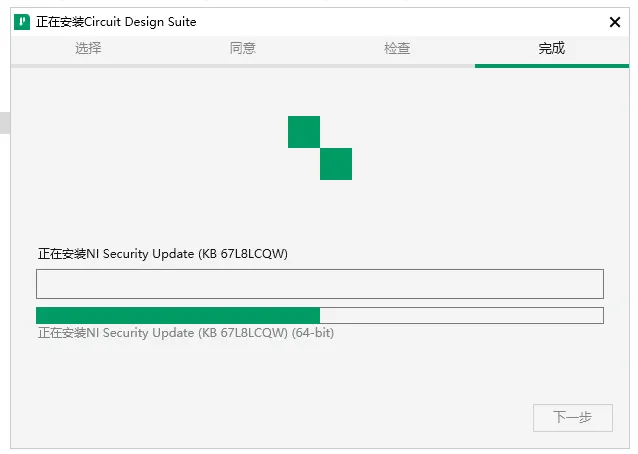Click the 正在安装NI Security Update status label
The height and width of the screenshot is (454, 638).
[x=163, y=254]
